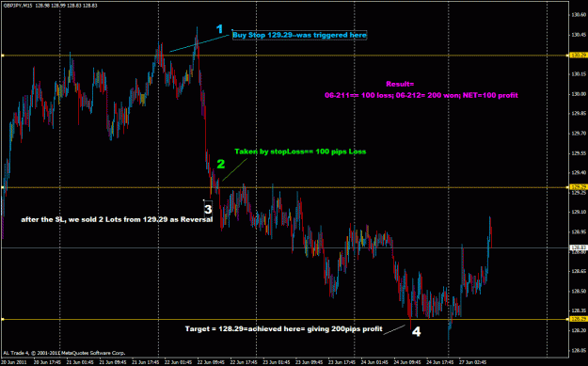Screen dimensions: 588x366
Task: Click the 129.10 price axis label
Action: 580,213
